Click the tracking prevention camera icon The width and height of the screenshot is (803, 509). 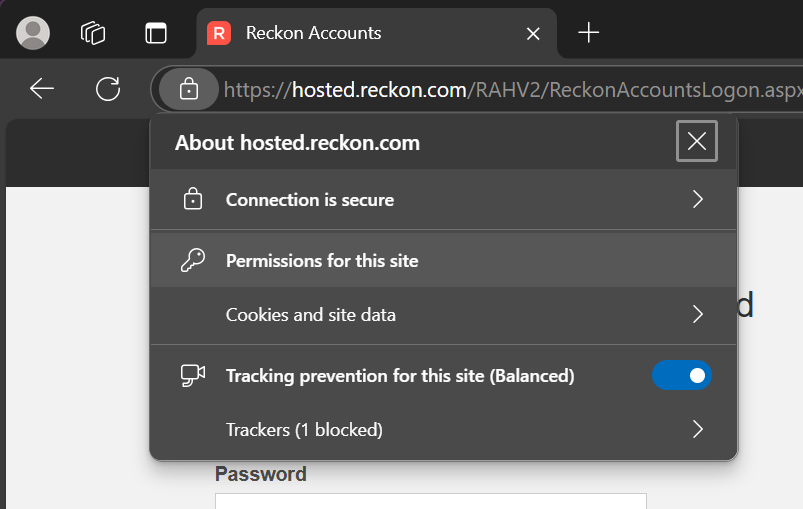(193, 375)
